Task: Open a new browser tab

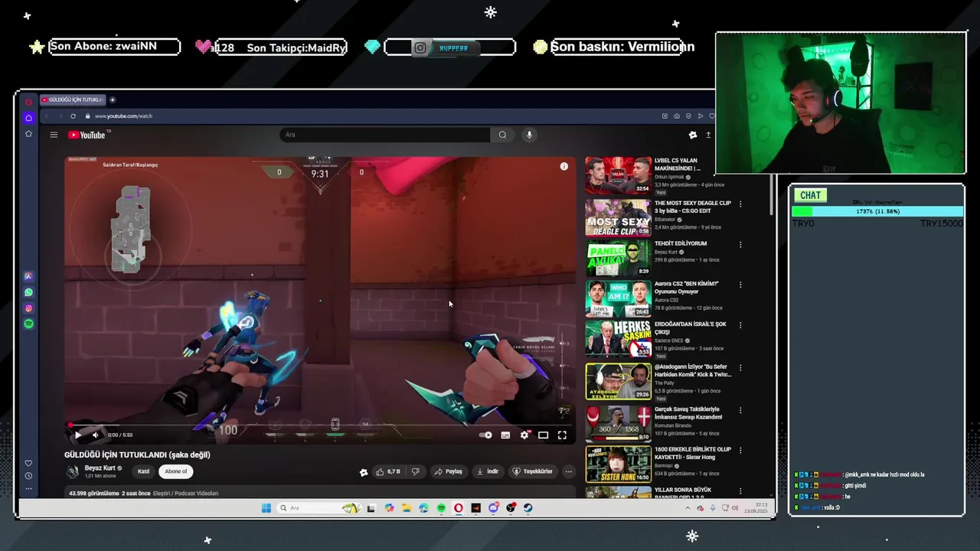Action: (113, 99)
